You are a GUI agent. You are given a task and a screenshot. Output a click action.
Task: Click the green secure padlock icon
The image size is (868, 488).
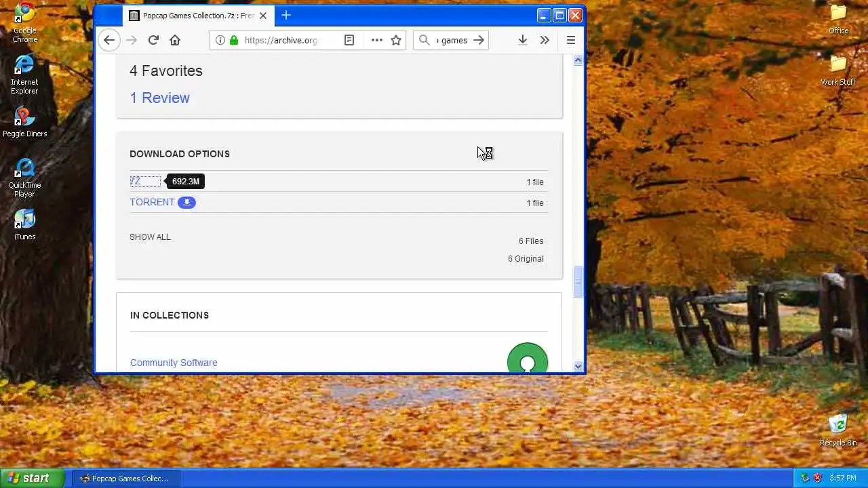pos(234,40)
